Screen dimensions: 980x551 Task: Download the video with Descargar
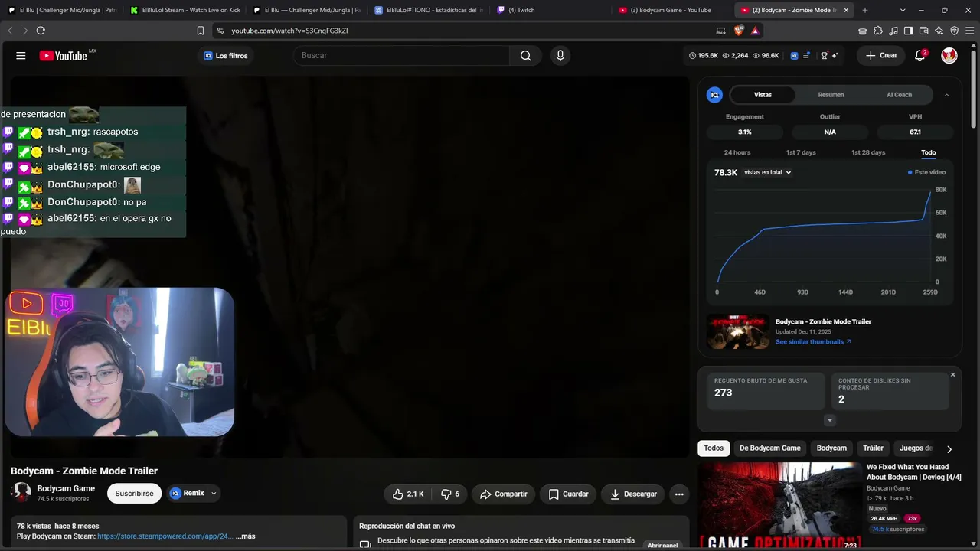pos(633,494)
